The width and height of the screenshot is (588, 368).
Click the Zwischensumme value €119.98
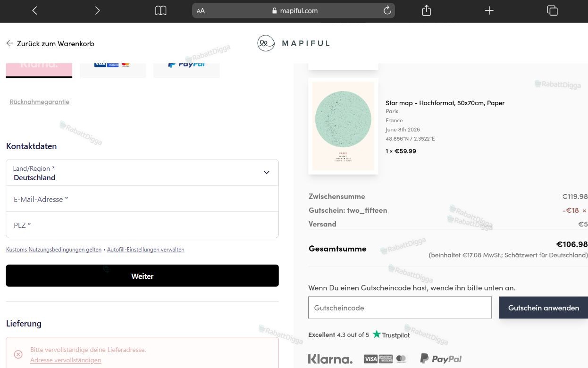click(575, 196)
